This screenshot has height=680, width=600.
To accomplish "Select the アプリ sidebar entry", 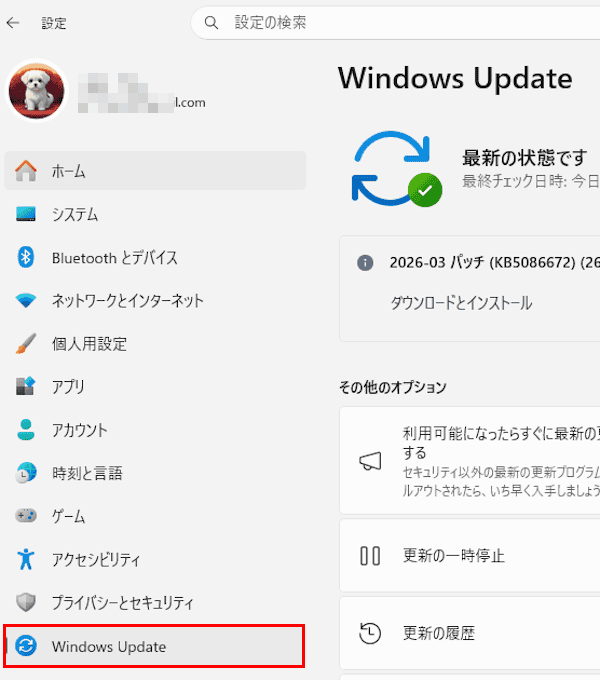I will 155,386.
